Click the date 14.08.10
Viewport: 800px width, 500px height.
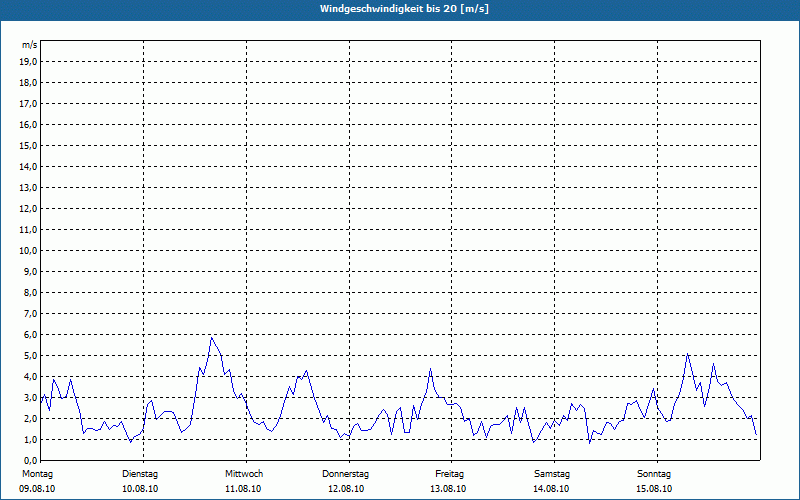tap(551, 489)
